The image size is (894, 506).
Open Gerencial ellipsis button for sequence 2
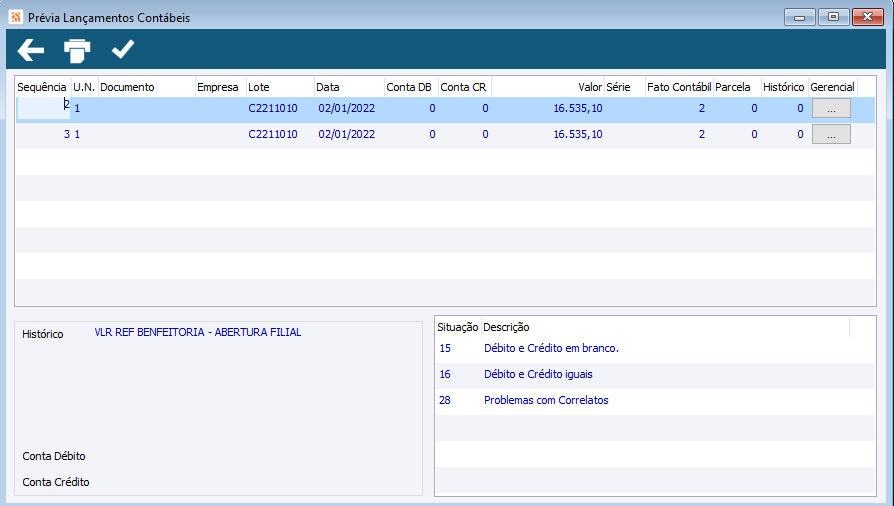click(831, 108)
